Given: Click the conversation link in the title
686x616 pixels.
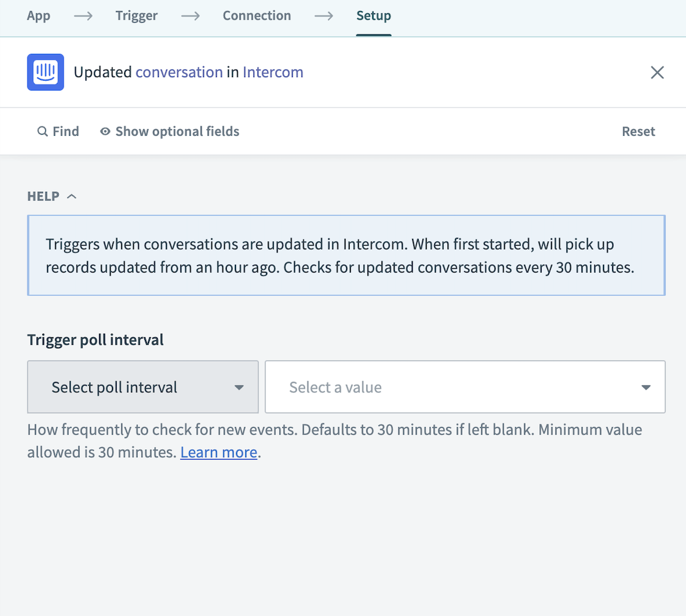Looking at the screenshot, I should click(179, 72).
